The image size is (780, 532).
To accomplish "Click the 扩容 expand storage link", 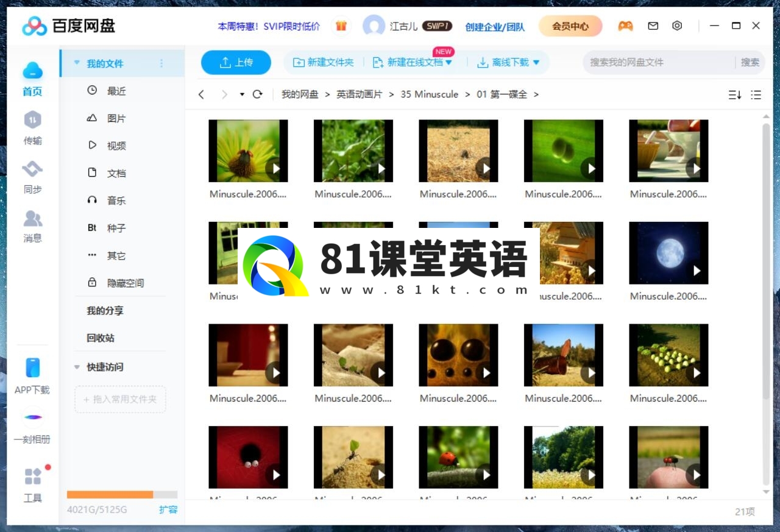I will pos(168,509).
